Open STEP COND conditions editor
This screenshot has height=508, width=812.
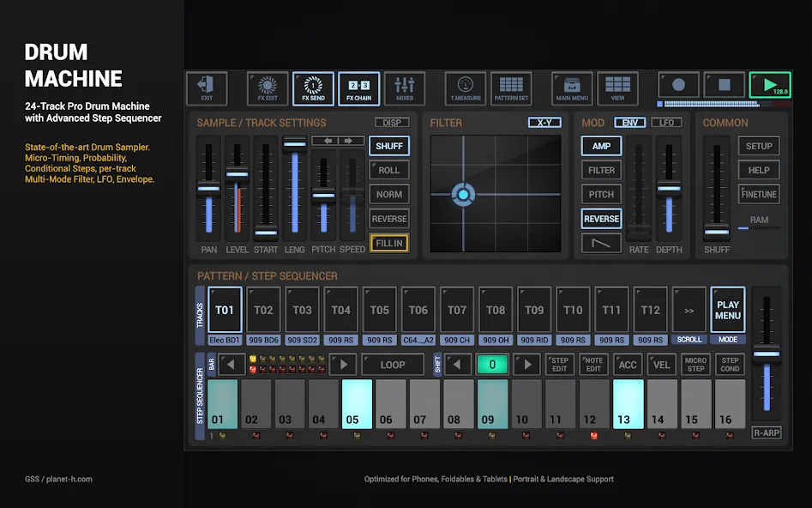click(730, 365)
